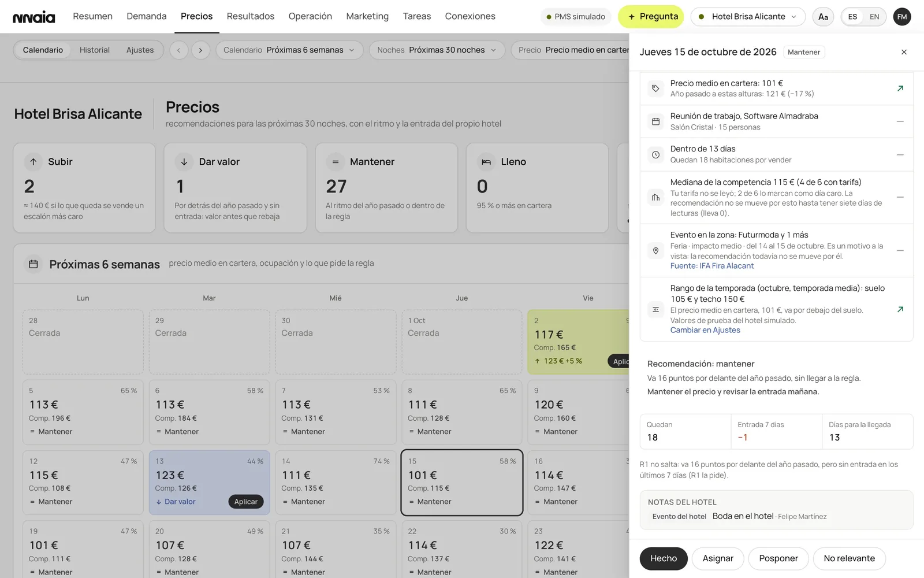Screen dimensions: 924x578
Task: Switch to the Marketing tab
Action: point(367,16)
